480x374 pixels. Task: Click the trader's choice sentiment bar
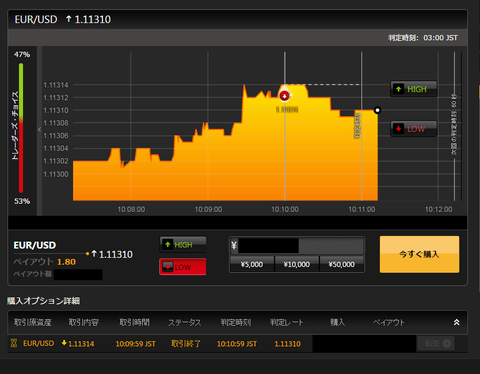point(21,128)
